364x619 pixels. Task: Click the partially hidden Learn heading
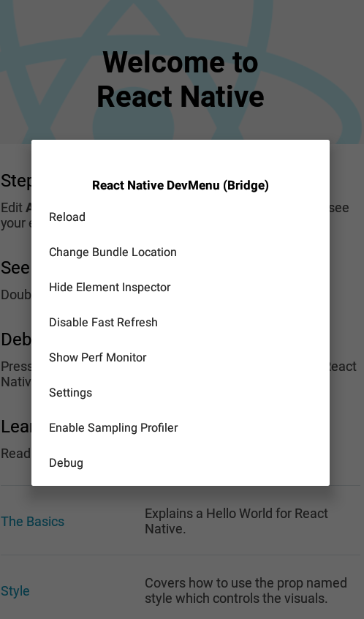click(16, 427)
